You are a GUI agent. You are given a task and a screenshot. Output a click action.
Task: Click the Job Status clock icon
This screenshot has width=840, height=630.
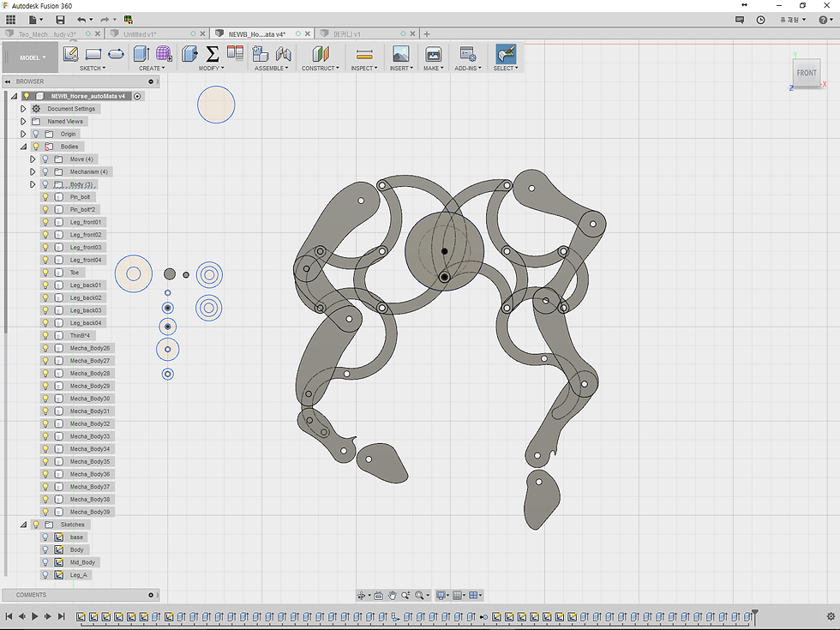coord(760,19)
